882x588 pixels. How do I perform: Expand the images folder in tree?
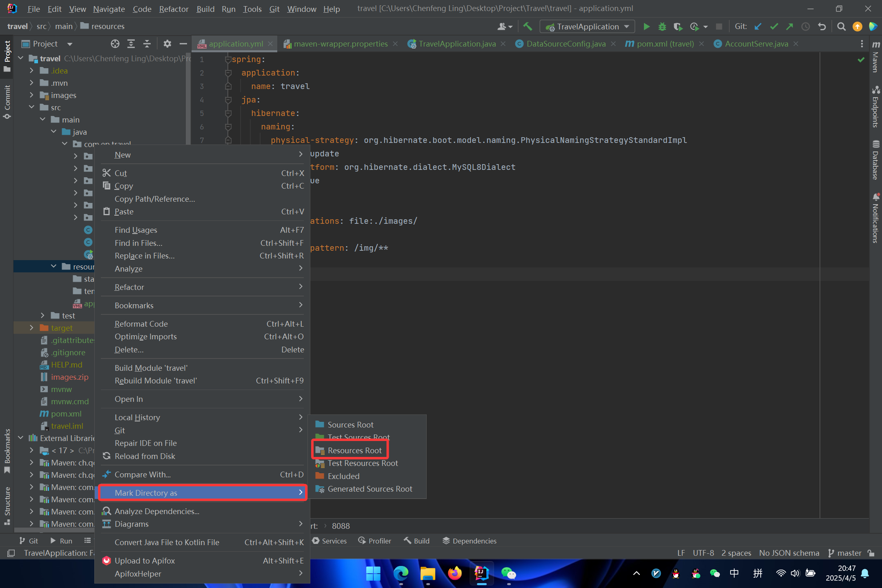coord(31,95)
